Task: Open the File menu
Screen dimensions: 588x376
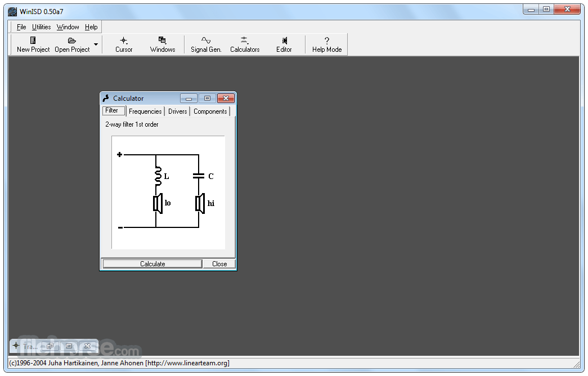Action: pos(21,27)
